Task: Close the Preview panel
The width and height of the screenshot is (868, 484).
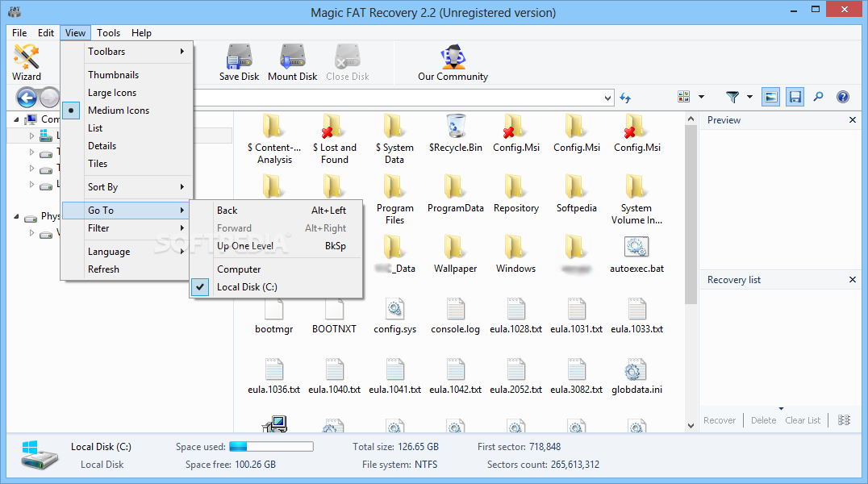Action: pyautogui.click(x=853, y=119)
